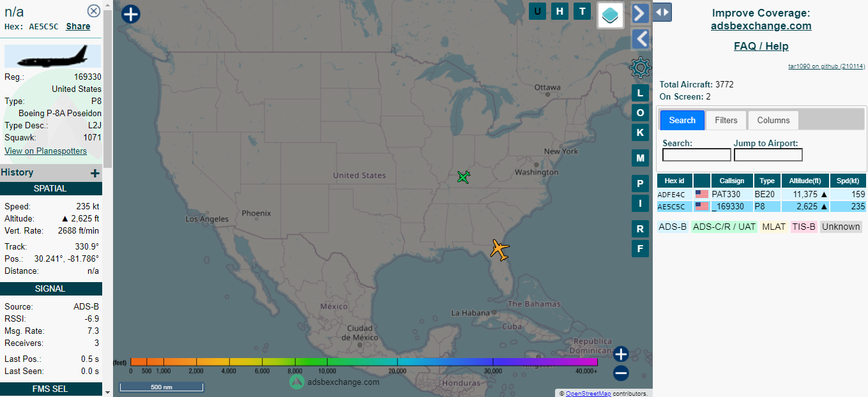
Task: Open the map layers selector icon
Action: coord(611,15)
